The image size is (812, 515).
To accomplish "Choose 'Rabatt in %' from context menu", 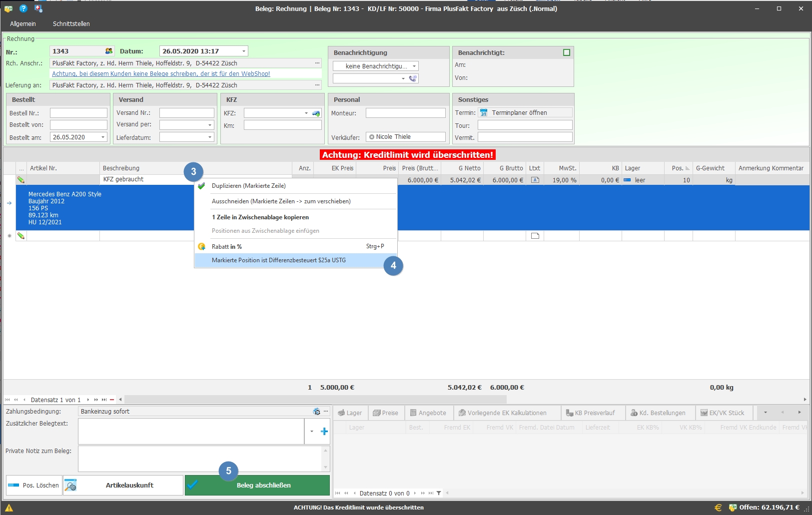I will pyautogui.click(x=296, y=247).
